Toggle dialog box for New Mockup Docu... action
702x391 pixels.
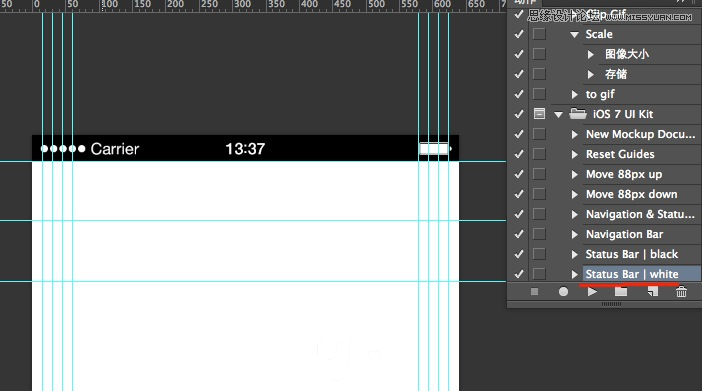539,134
